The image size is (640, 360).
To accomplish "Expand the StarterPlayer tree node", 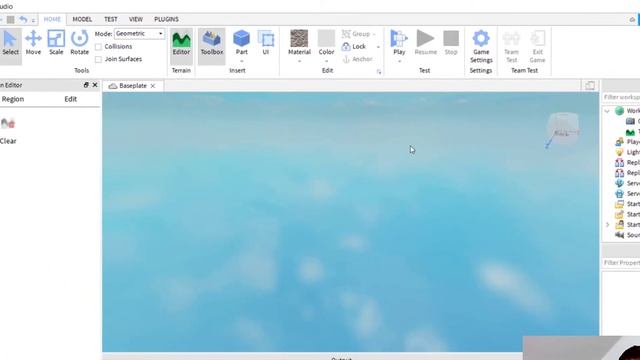I will click(607, 224).
